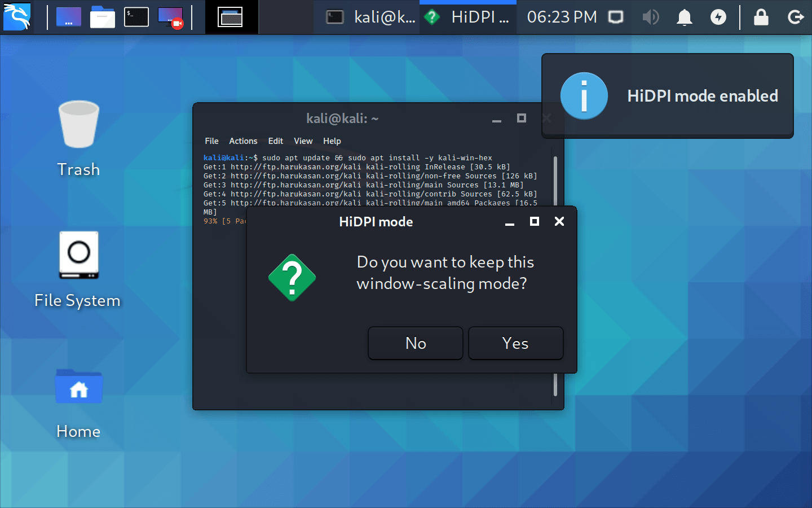The width and height of the screenshot is (812, 508).
Task: Minimize the HiDPI mode dialog
Action: tap(510, 222)
